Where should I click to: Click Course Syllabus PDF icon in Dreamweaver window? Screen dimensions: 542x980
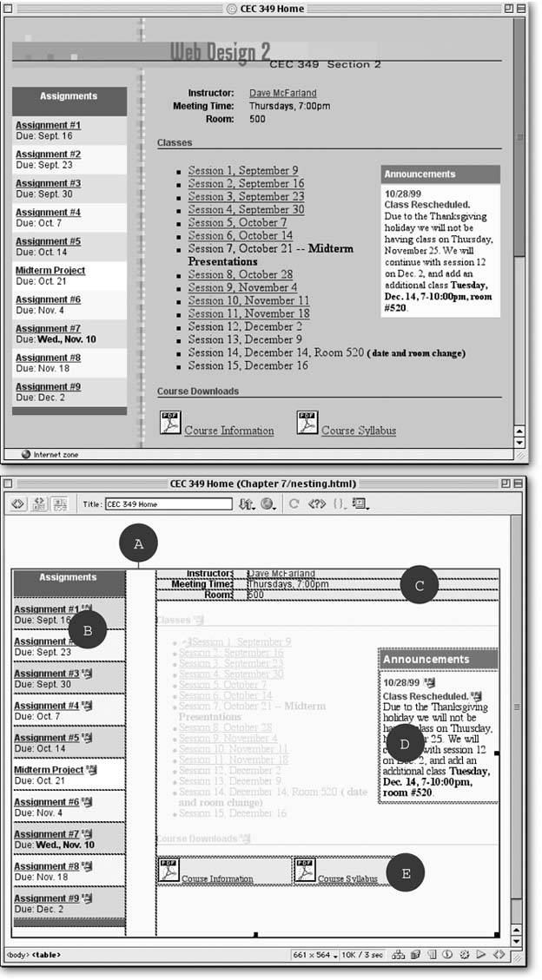coord(305,870)
